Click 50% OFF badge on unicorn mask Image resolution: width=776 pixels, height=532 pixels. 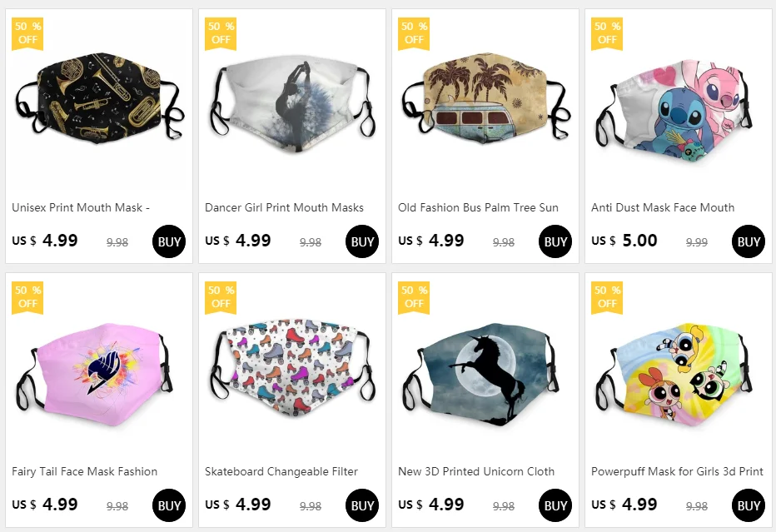click(414, 298)
